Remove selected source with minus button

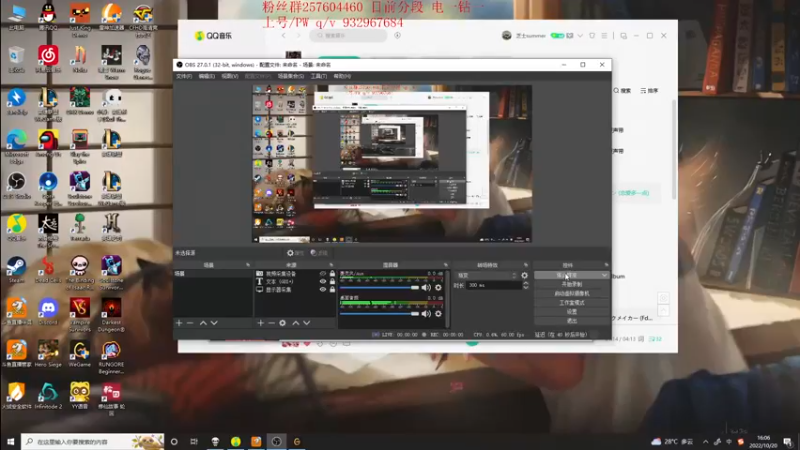click(271, 323)
